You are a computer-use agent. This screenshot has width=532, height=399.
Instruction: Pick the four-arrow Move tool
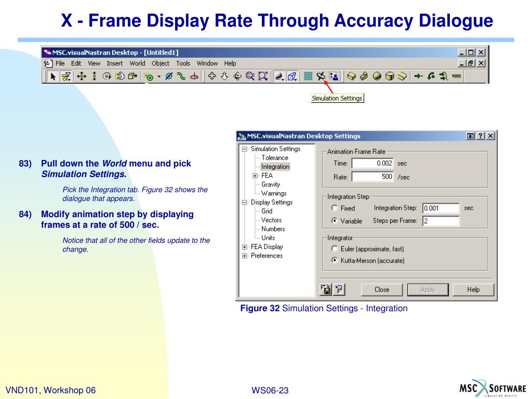coord(82,76)
